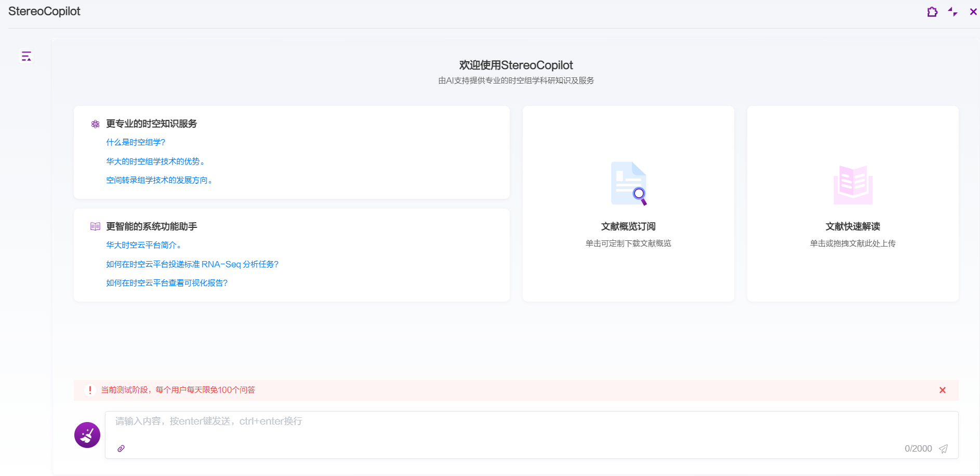This screenshot has width=980, height=476.
Task: Send message with the paper plane icon
Action: tap(944, 449)
